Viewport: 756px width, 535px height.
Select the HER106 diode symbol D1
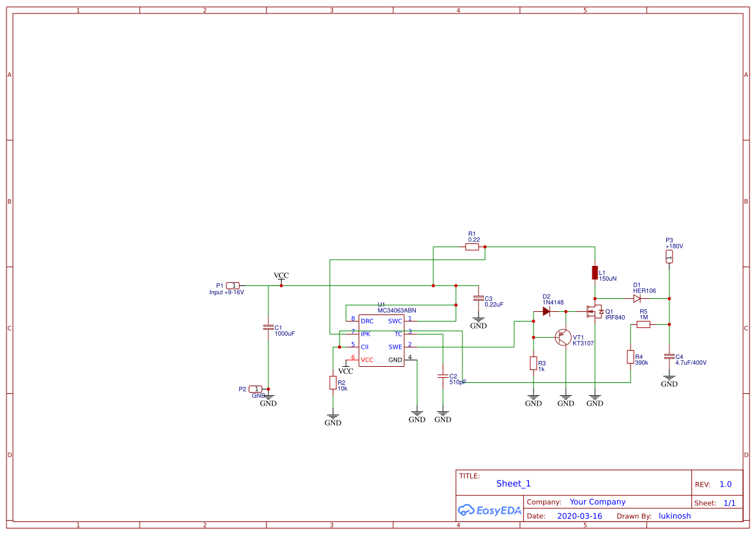(x=636, y=298)
